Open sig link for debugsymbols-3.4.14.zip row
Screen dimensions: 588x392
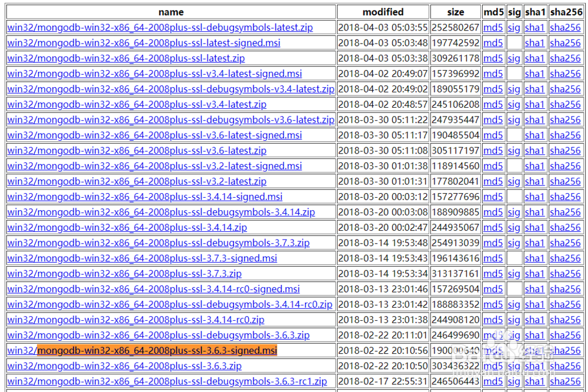(514, 212)
